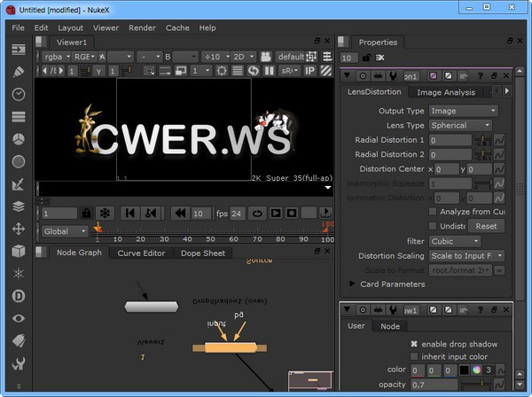Enable the inherit input color checkbox
The height and width of the screenshot is (397, 532).
pyautogui.click(x=414, y=356)
